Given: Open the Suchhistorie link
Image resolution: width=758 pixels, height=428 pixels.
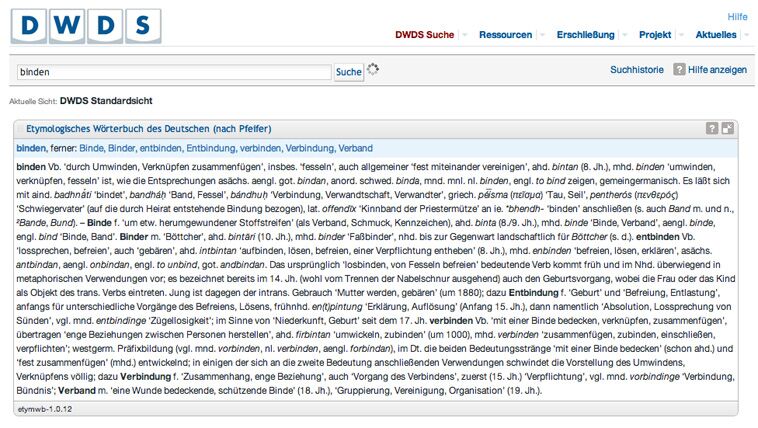Looking at the screenshot, I should pyautogui.click(x=637, y=70).
